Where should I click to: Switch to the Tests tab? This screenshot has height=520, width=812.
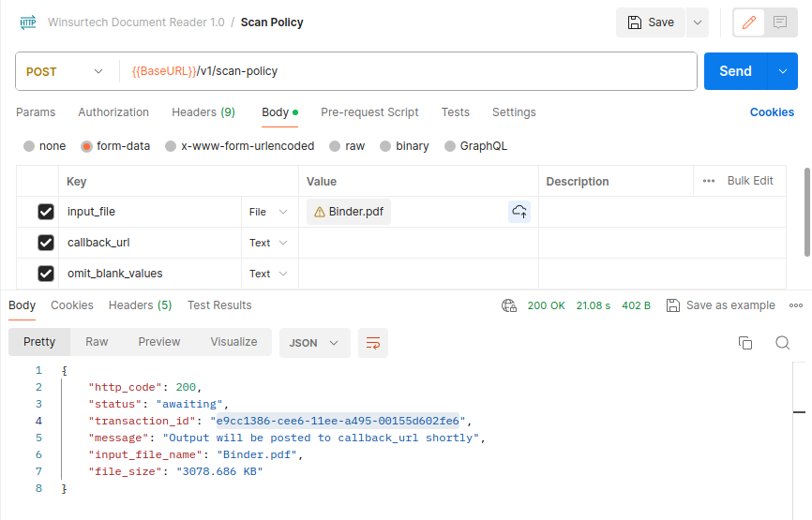click(455, 112)
